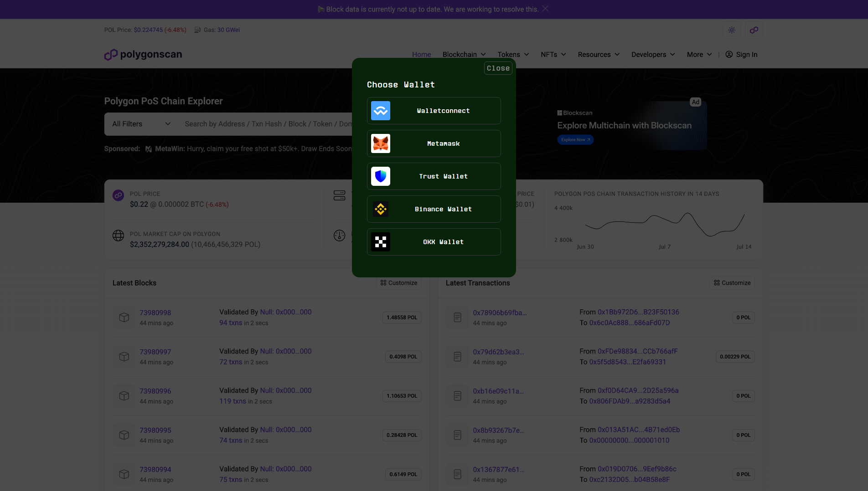868x491 pixels.
Task: Click the Trust Wallet shield icon
Action: 381,176
